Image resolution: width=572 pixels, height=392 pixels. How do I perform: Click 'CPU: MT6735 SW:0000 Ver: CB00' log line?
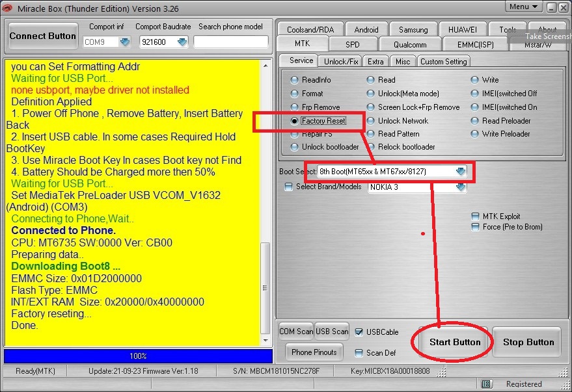(92, 242)
